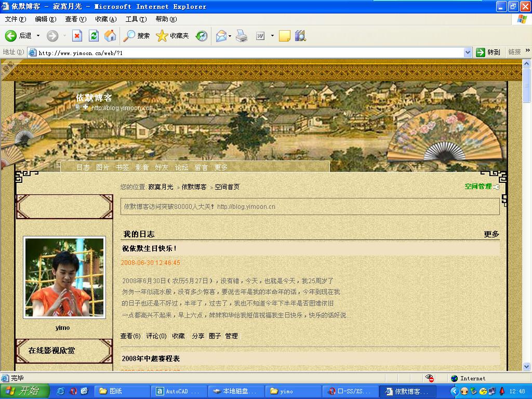Open the post 2008年中超赛程表
The height and width of the screenshot is (399, 532).
coord(151,358)
